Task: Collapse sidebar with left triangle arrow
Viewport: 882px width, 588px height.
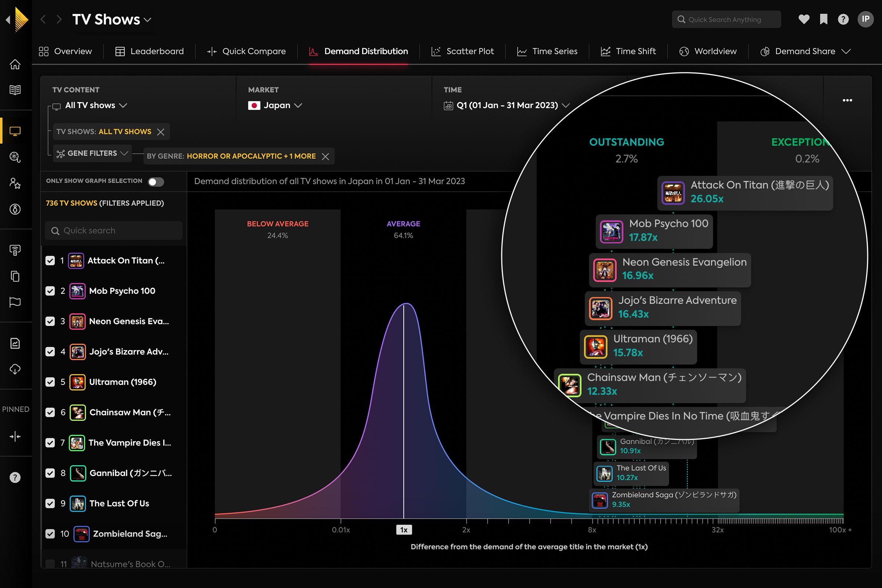Action: (x=8, y=19)
